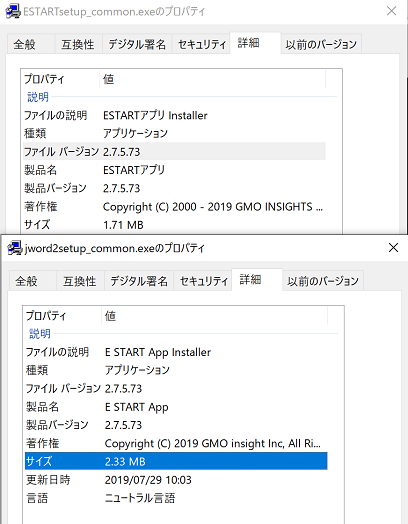The height and width of the screenshot is (524, 408).
Task: Select 製品名 'E START App' row
Action: [176, 407]
